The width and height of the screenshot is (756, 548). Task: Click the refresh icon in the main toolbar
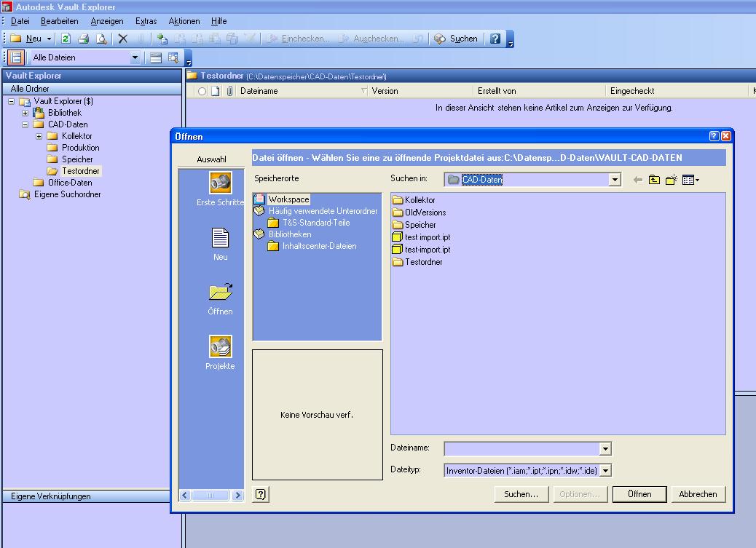tap(66, 39)
